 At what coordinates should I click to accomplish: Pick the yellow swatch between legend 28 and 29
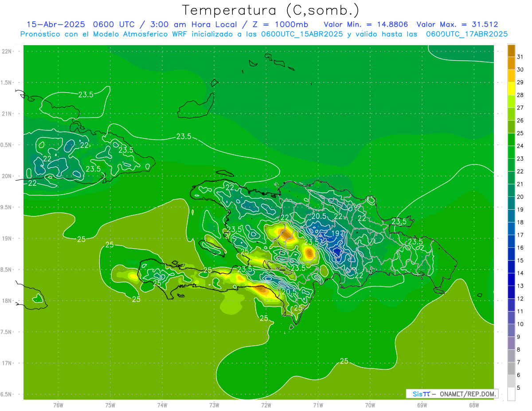pyautogui.click(x=511, y=89)
